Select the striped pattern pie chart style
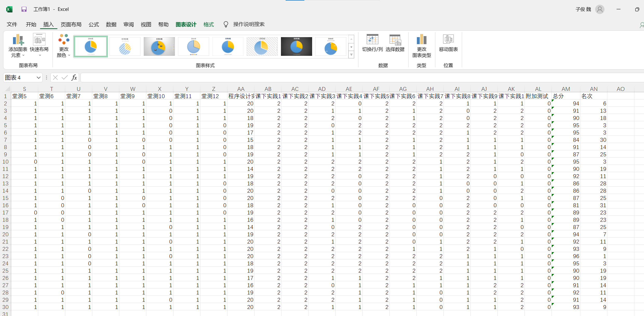 click(x=125, y=46)
